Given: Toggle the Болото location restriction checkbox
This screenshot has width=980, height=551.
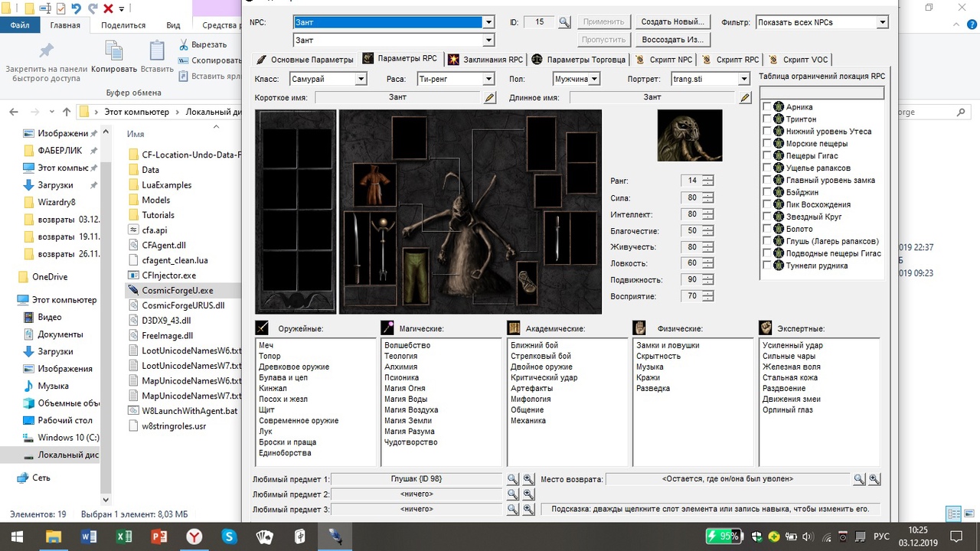Looking at the screenshot, I should [767, 229].
